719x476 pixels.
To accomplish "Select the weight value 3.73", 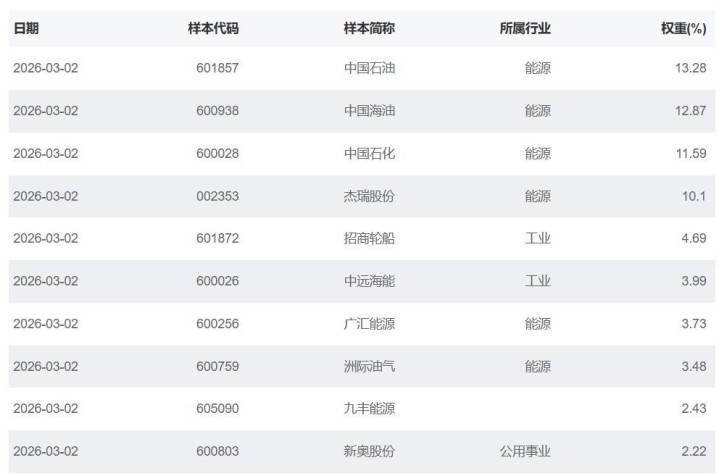I will coord(694,323).
